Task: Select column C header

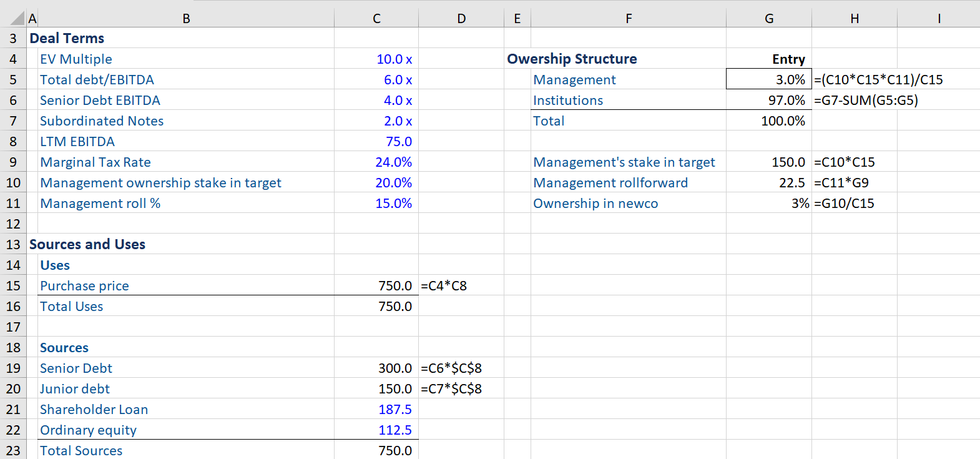Action: tap(376, 19)
